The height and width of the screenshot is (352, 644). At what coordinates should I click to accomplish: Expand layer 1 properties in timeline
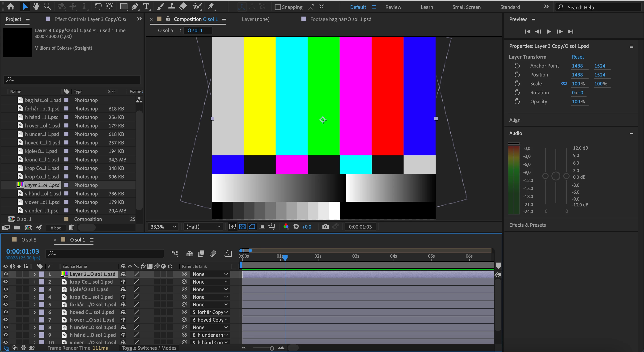[34, 274]
